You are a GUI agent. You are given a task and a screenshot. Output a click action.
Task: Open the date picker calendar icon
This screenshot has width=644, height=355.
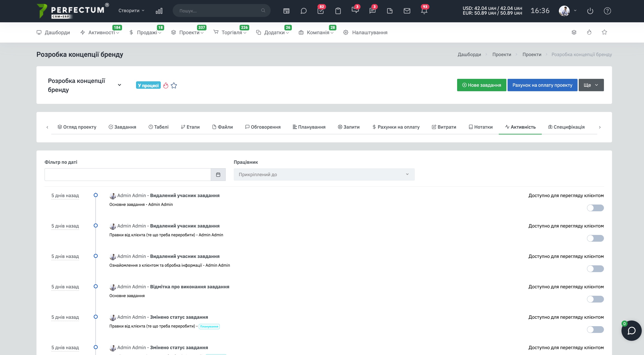point(218,175)
